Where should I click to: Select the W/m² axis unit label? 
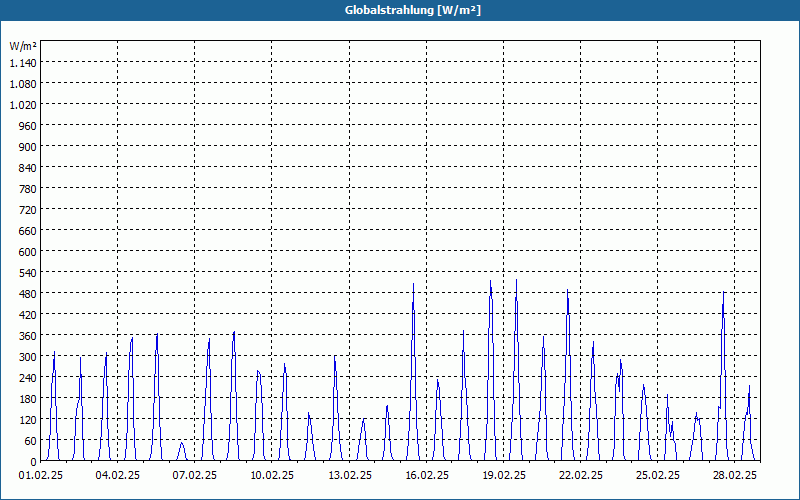23,46
